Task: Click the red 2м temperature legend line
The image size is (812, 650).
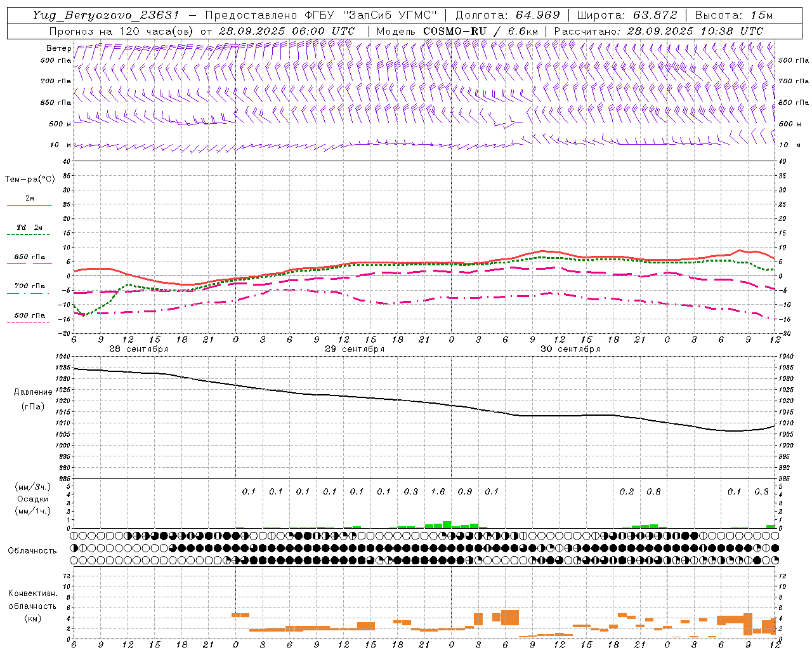Action: click(29, 205)
